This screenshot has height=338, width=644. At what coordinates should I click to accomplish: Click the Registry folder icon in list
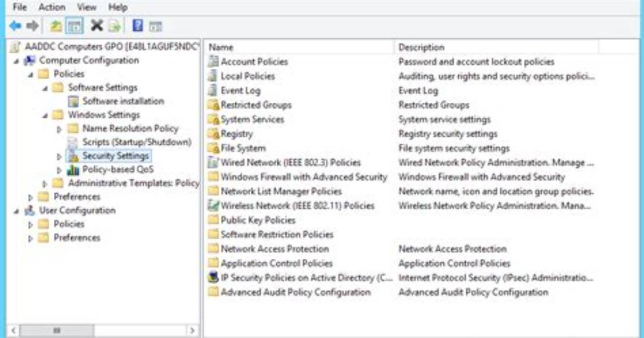[213, 133]
